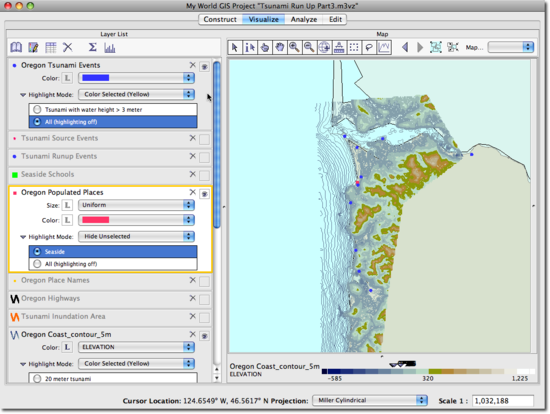Switch to the Construct tab
This screenshot has width=550, height=414.
(220, 19)
